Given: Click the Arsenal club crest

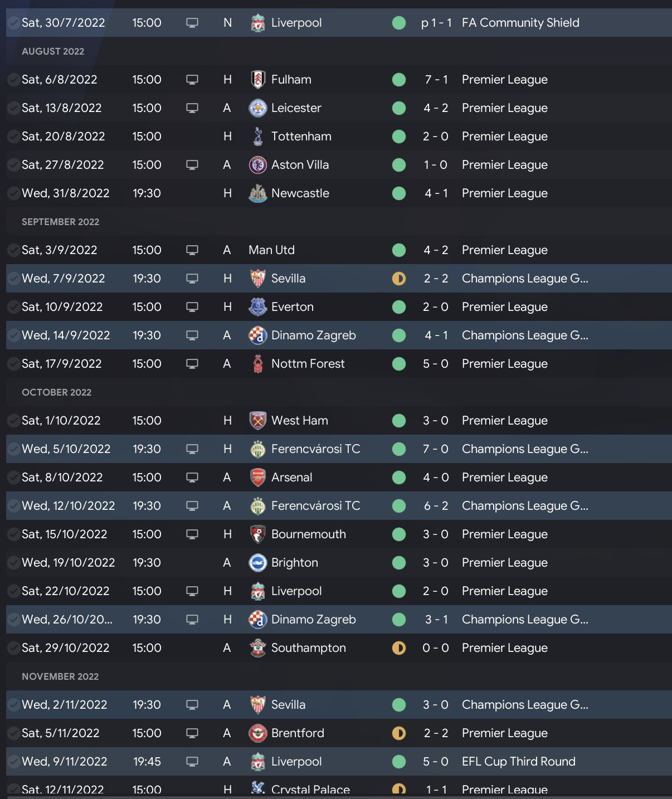Looking at the screenshot, I should pyautogui.click(x=257, y=478).
